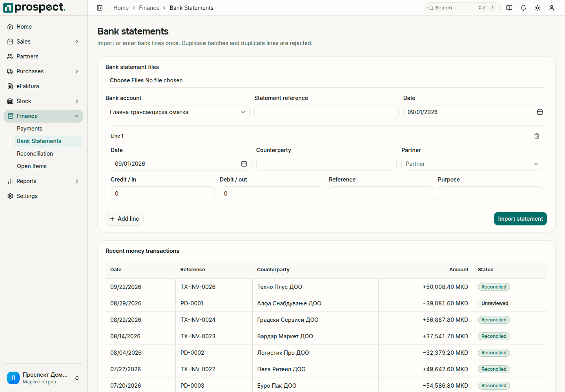The width and height of the screenshot is (565, 392).
Task: Click the Import statement button
Action: tap(520, 219)
